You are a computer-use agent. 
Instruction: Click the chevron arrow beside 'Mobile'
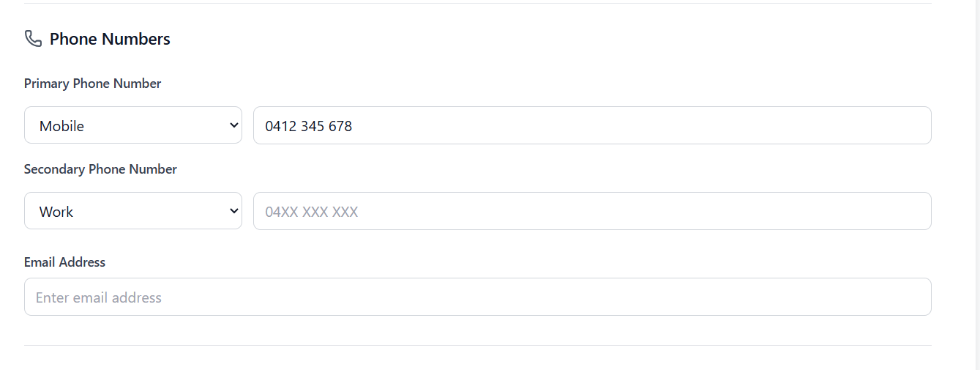[234, 125]
